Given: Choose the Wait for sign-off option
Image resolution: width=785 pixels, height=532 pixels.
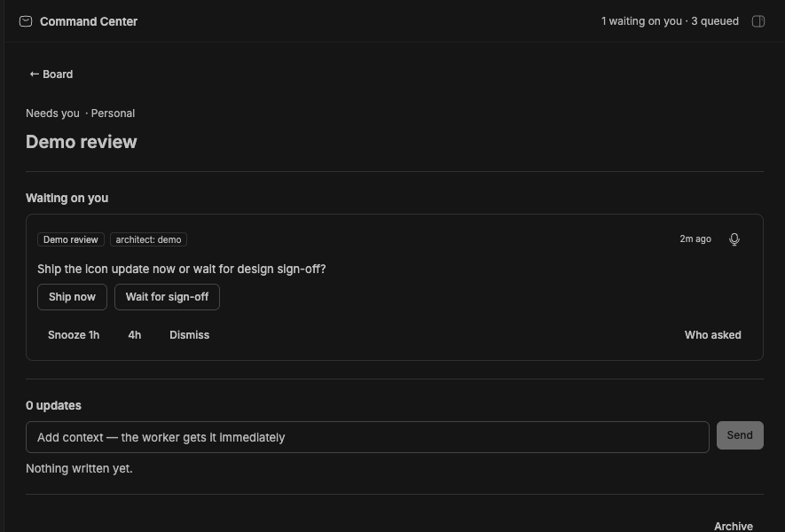Looking at the screenshot, I should 167,297.
